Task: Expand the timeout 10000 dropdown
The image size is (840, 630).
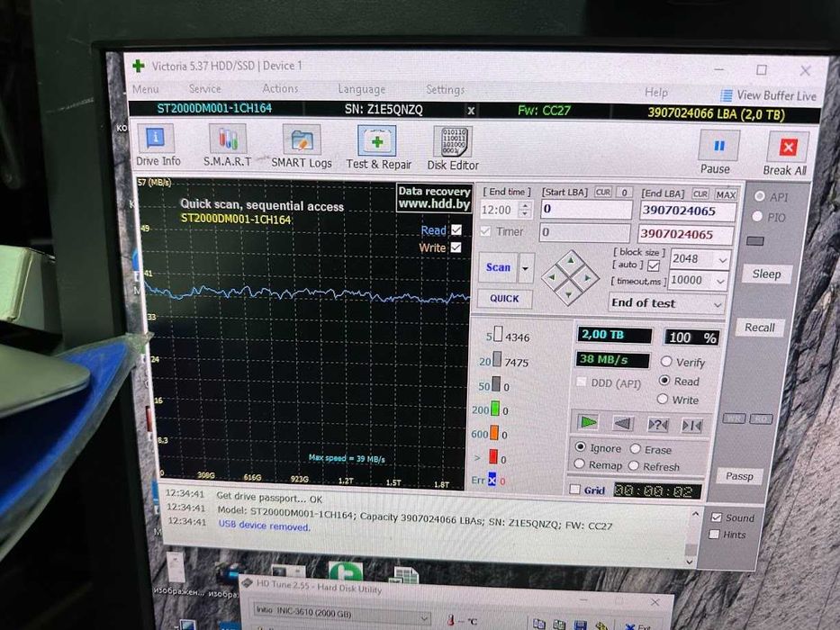Action: (x=720, y=281)
